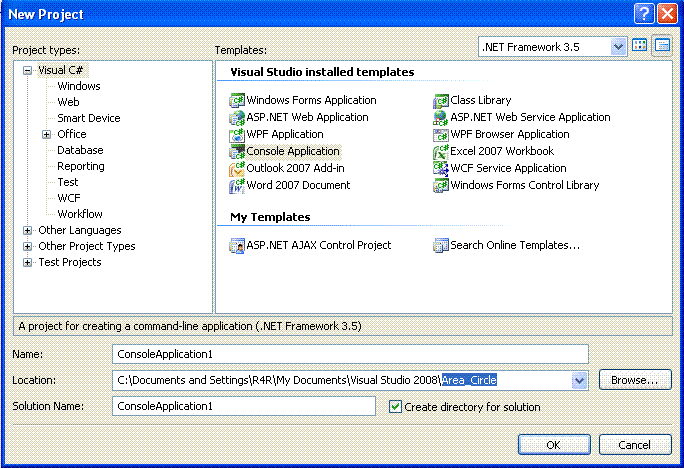Select the Word 2007 Document template icon

click(237, 185)
